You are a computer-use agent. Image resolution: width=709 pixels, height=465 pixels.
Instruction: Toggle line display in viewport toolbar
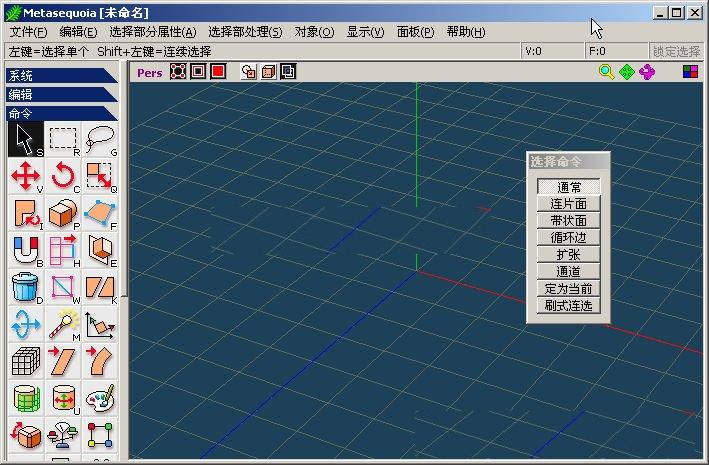(198, 71)
